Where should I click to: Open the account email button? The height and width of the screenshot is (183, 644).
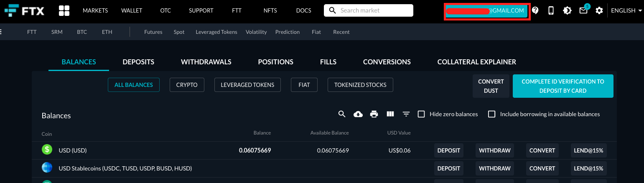coord(487,10)
